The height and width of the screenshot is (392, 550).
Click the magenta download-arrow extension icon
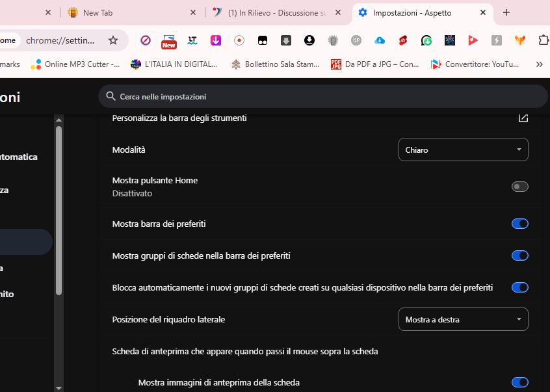216,41
